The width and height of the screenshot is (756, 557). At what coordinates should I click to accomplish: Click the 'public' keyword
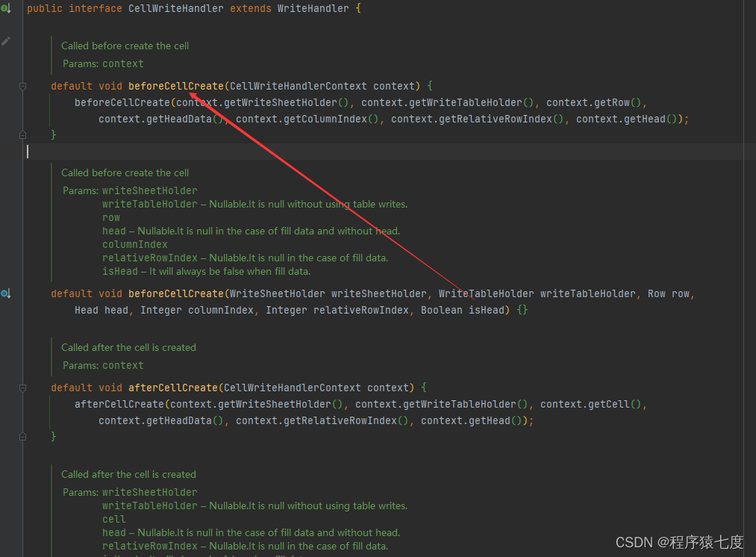coord(44,8)
